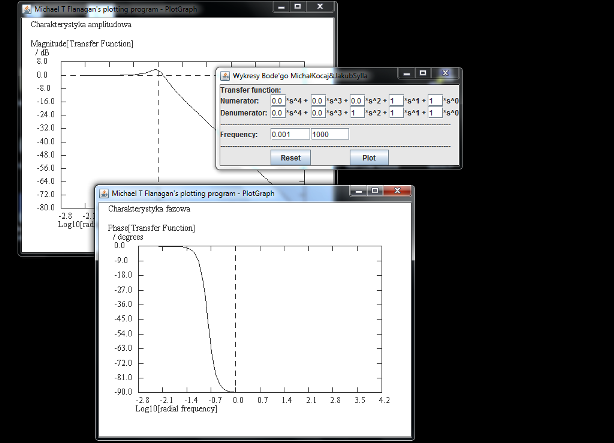
Task: Click the '-80.0' tick label in amplitude plot
Action: [46, 207]
